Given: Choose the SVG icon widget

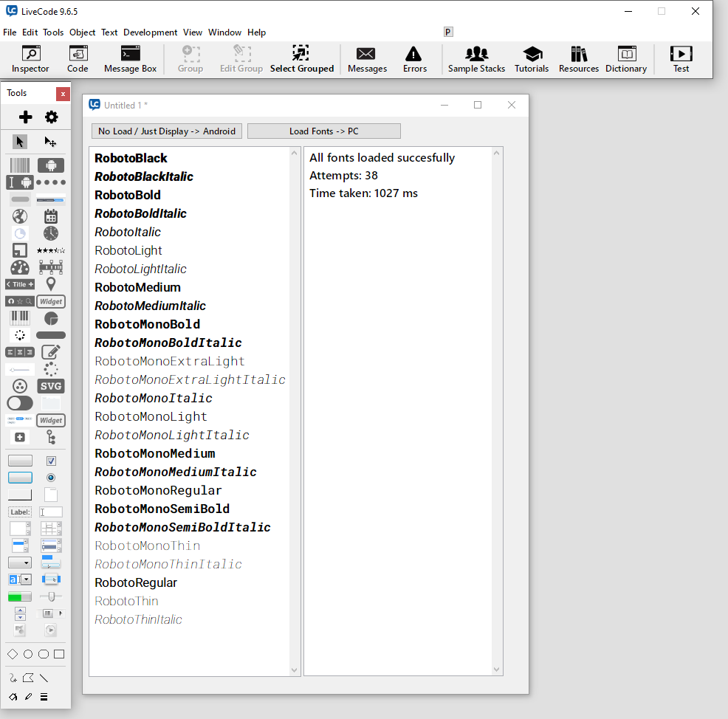Looking at the screenshot, I should tap(51, 386).
